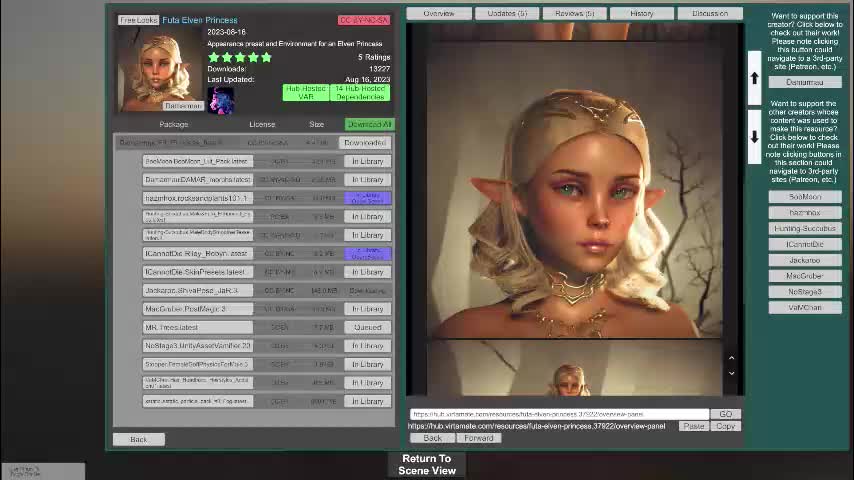Click the browser Back button
This screenshot has width=854, height=480.
coord(432,438)
